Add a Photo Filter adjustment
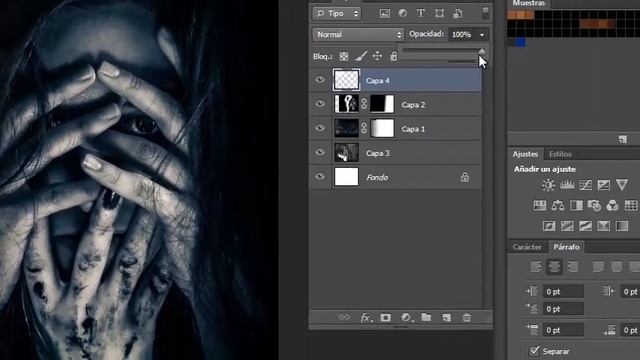 click(x=594, y=205)
